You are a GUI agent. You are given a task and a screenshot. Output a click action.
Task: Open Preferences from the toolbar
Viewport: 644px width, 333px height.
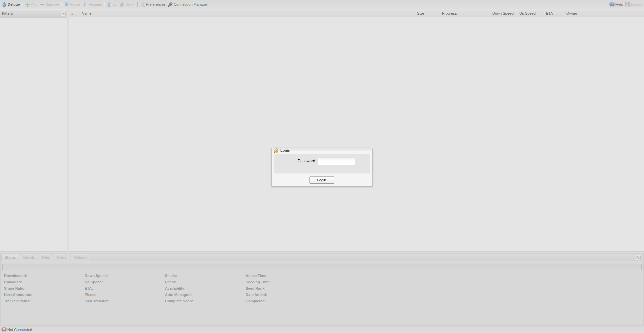click(153, 4)
